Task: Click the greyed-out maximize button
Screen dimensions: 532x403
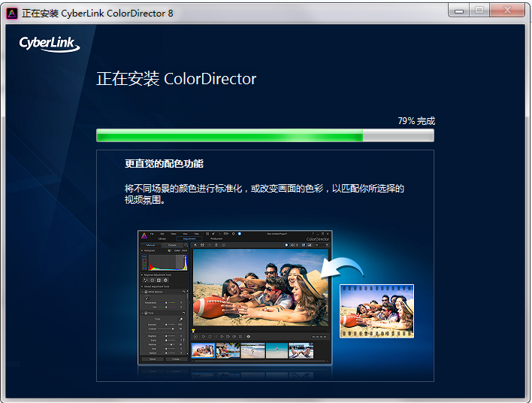Action: [479, 11]
